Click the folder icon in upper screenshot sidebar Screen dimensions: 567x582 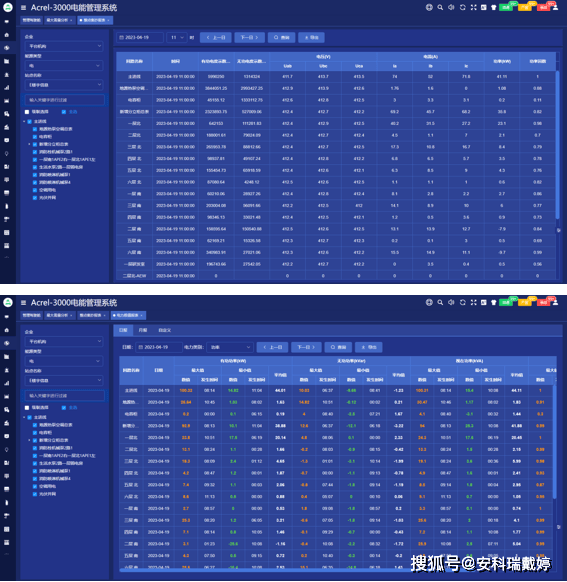[x=7, y=61]
